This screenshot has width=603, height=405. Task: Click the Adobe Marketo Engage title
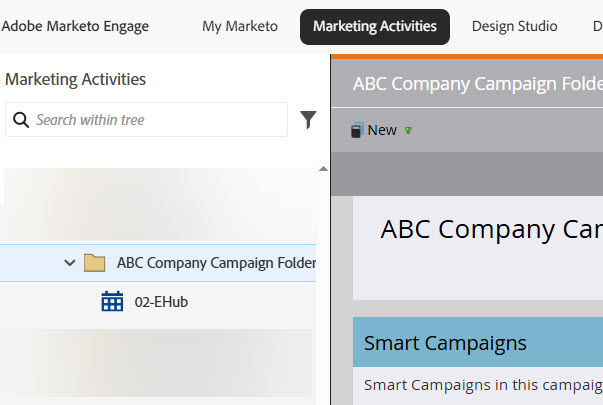coord(75,27)
